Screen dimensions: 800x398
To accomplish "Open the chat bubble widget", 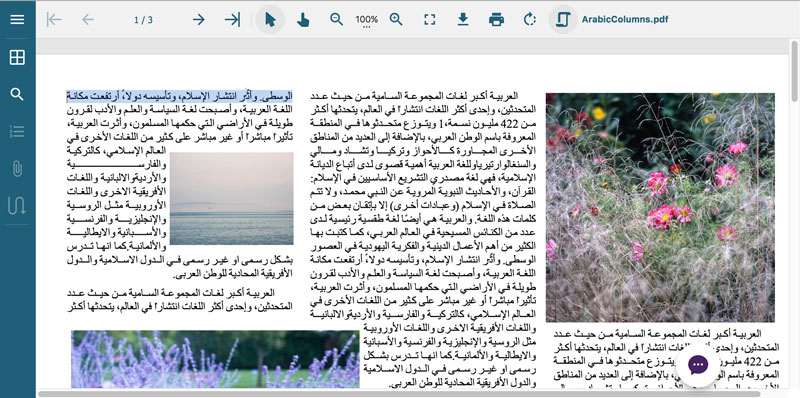I will coord(697,365).
